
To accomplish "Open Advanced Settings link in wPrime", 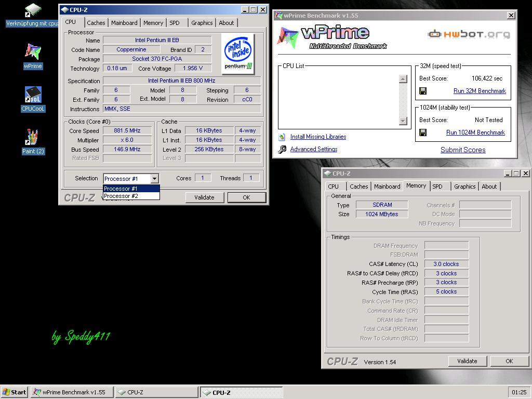I will point(314,149).
